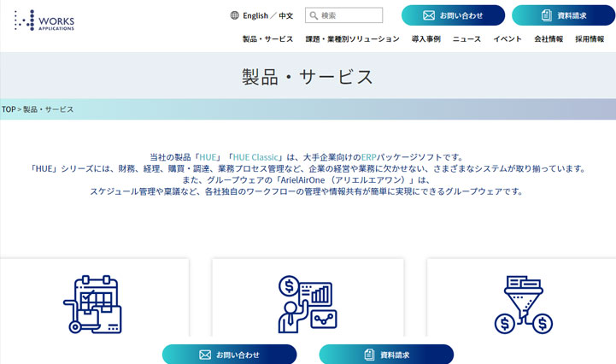Screen dimensions: 616x364
Task: Click the bottom floating 資料請求 button
Action: 386,354
